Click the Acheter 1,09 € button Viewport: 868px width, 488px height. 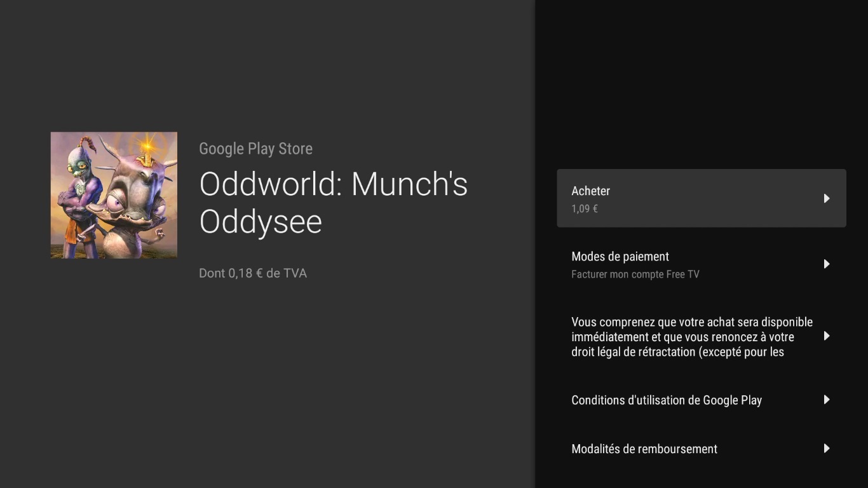point(702,198)
